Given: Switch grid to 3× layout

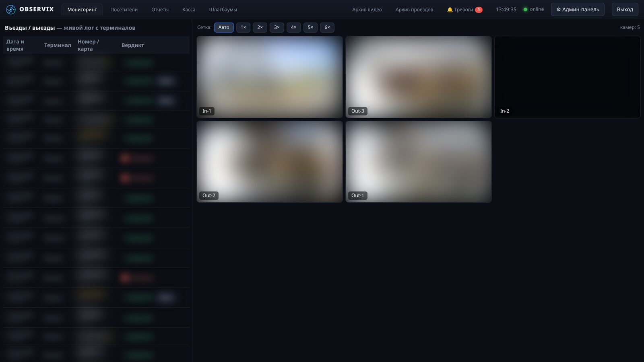Looking at the screenshot, I should [277, 27].
